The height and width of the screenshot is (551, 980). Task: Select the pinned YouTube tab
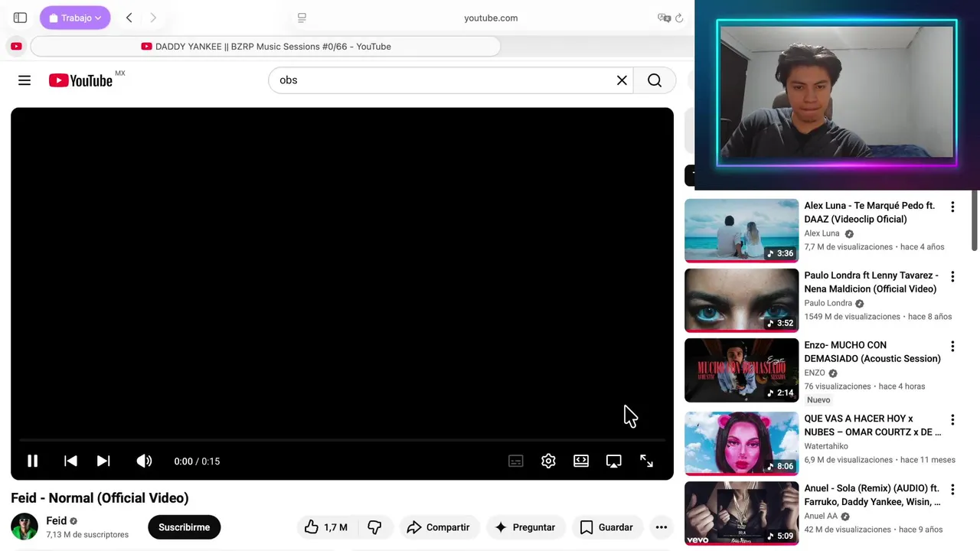[16, 47]
